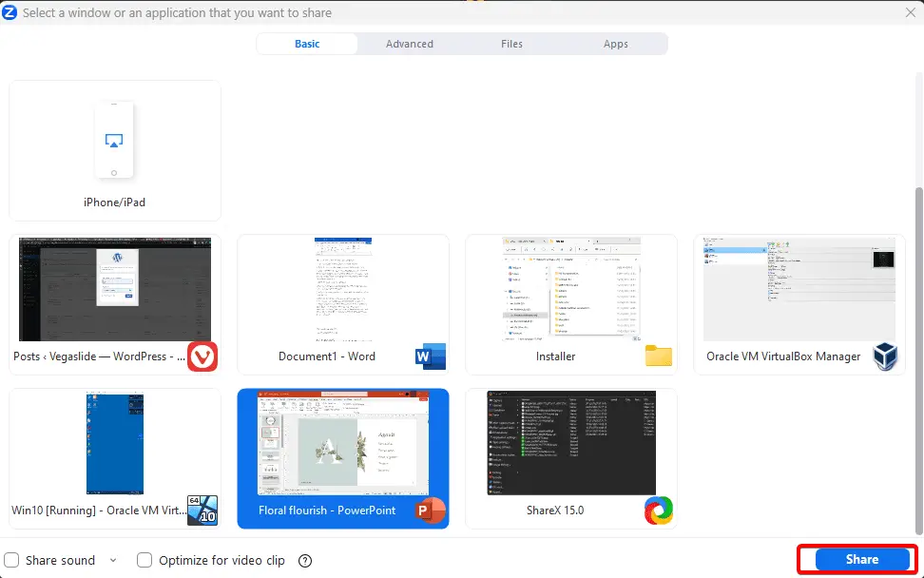Click the Win10 [Running] label text
Screen dimensions: 924x578
[99, 511]
